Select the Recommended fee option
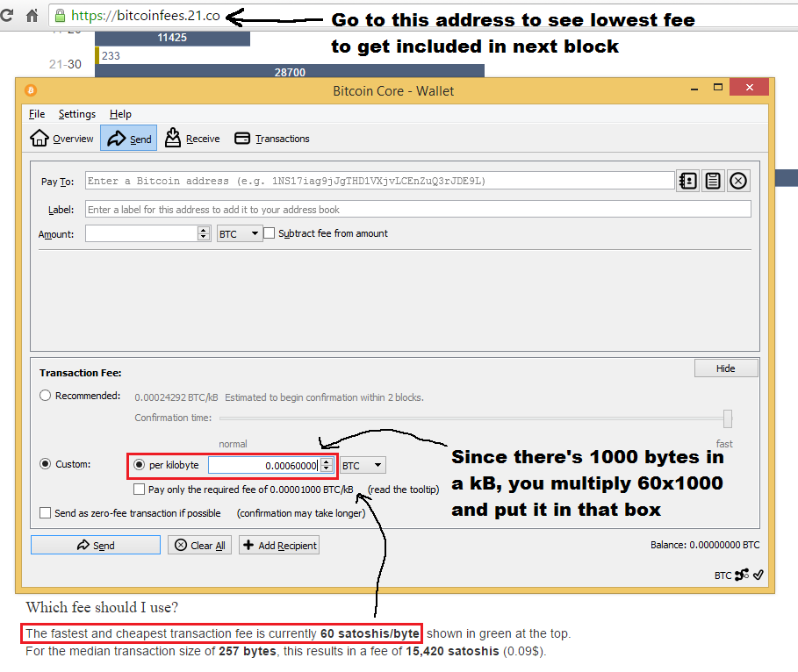 click(x=46, y=396)
